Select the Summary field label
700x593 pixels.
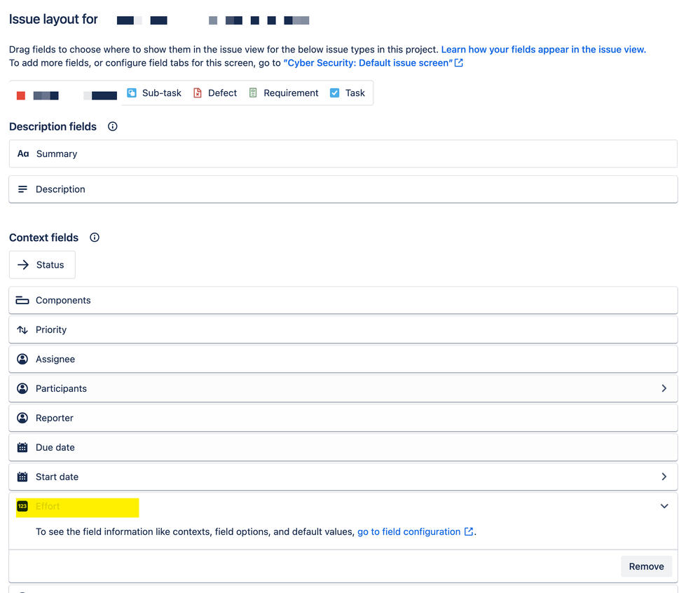coord(57,154)
